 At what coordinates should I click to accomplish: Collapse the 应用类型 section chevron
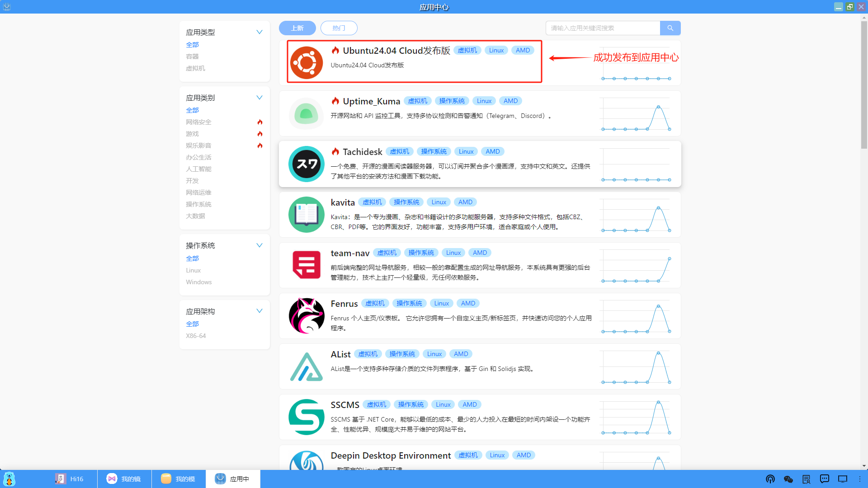point(259,32)
